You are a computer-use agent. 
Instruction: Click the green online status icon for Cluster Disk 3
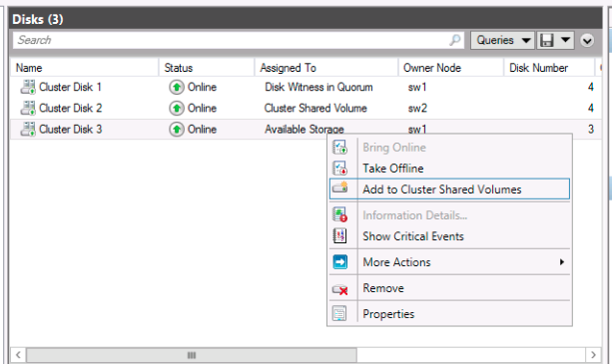177,129
